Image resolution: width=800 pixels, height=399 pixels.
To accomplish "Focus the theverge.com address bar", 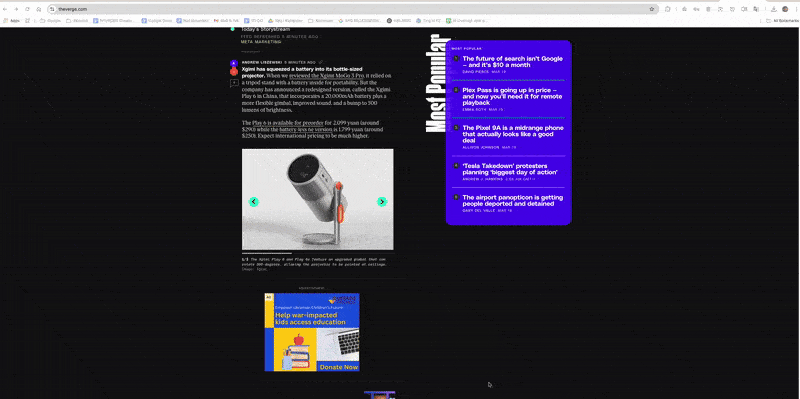I will 352,9.
